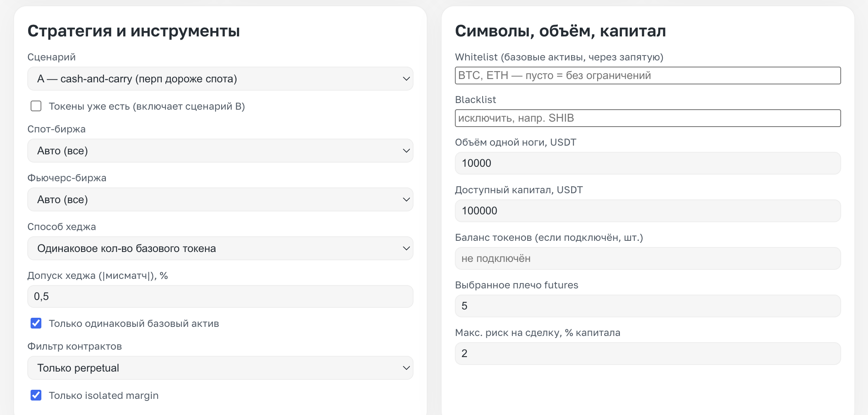This screenshot has width=868, height=415.
Task: Click 'Только isolated margin' label text
Action: pyautogui.click(x=104, y=396)
